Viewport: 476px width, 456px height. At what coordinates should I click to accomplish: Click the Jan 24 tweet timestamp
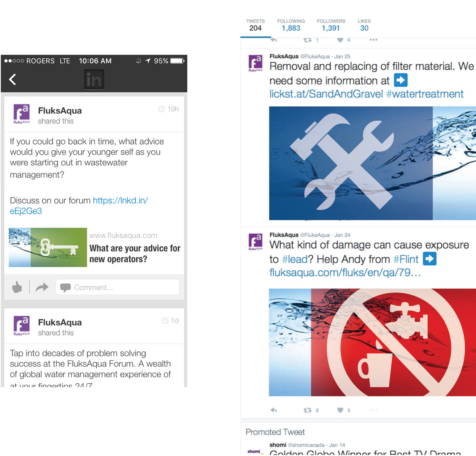click(x=342, y=235)
